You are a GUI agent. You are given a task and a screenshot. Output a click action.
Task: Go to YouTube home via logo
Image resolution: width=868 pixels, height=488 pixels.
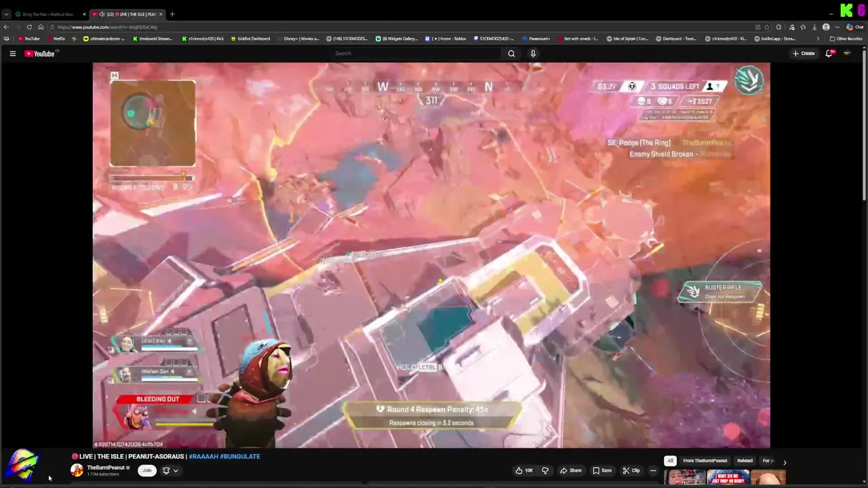[39, 54]
